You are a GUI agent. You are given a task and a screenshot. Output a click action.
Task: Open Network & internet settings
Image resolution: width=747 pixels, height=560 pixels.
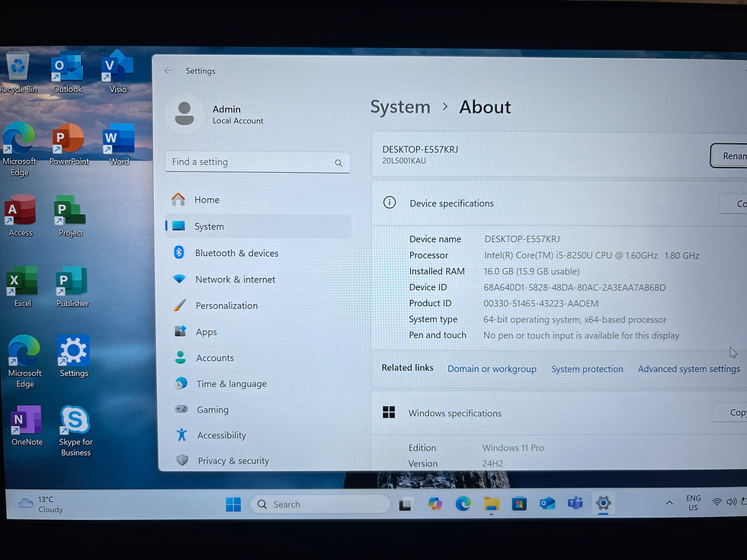tap(258, 280)
